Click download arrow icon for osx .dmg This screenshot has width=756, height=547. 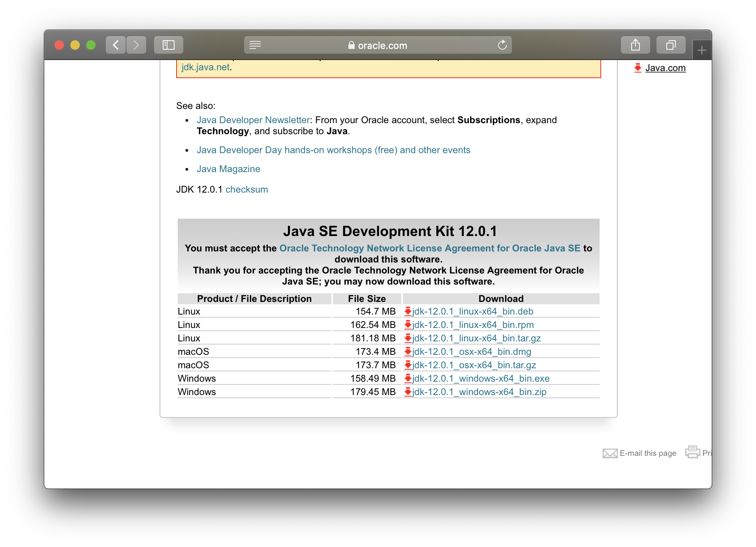(x=408, y=352)
